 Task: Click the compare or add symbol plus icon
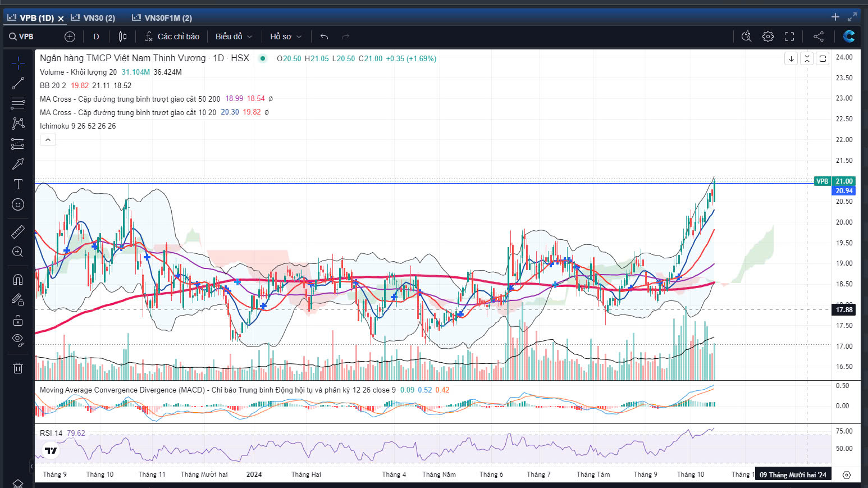point(70,37)
